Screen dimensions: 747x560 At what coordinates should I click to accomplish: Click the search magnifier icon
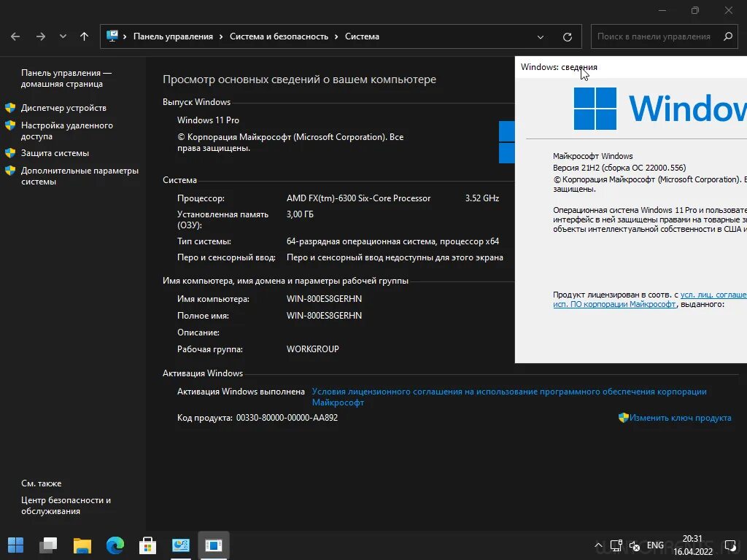(727, 36)
